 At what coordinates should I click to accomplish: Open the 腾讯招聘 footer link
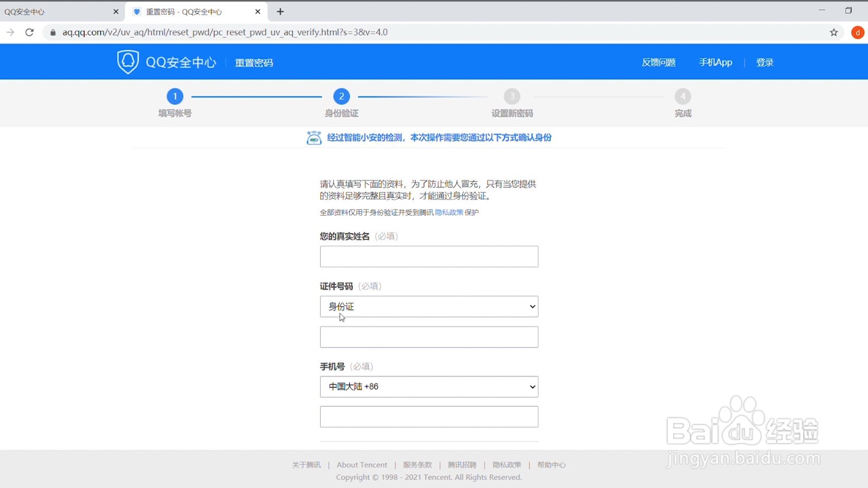click(x=462, y=465)
